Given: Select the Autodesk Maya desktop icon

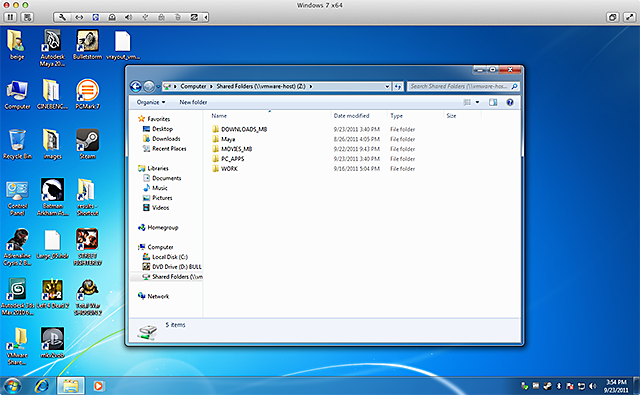Looking at the screenshot, I should click(52, 48).
